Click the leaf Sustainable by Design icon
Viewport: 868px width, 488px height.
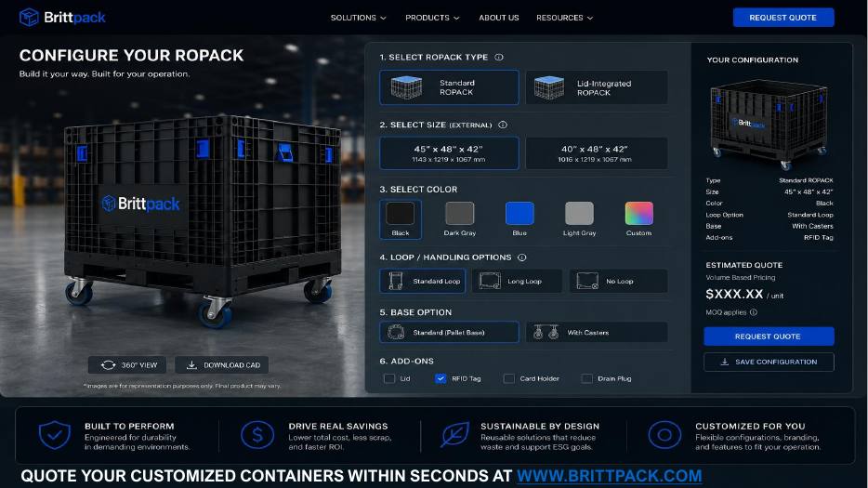(x=455, y=435)
